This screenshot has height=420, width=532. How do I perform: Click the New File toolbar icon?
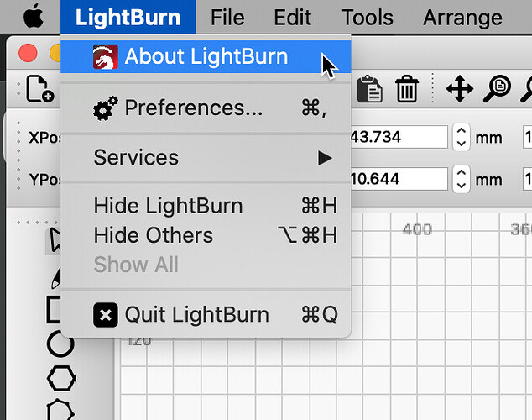[39, 88]
